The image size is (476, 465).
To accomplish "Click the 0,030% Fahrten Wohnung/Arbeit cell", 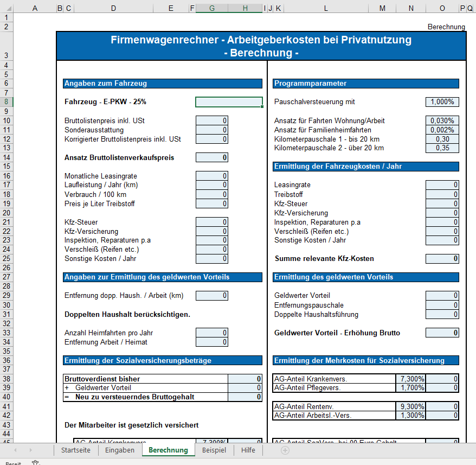I will point(442,120).
